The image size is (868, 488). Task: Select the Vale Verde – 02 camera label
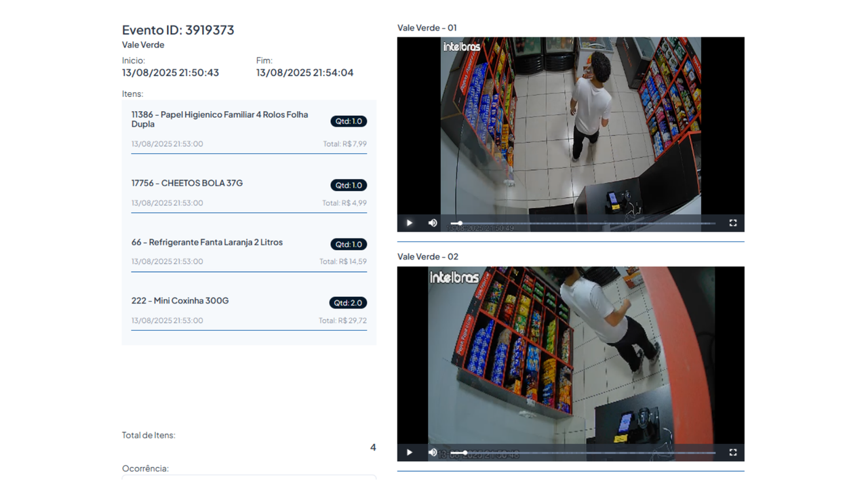pos(427,256)
